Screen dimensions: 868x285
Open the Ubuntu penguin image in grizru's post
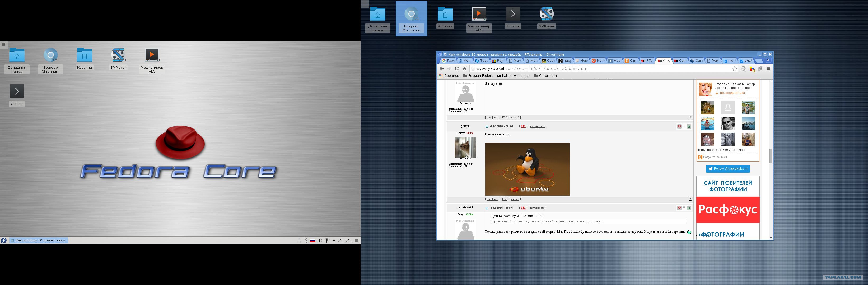pos(527,169)
